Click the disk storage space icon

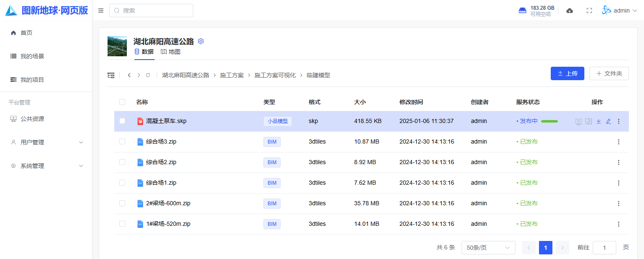(523, 10)
